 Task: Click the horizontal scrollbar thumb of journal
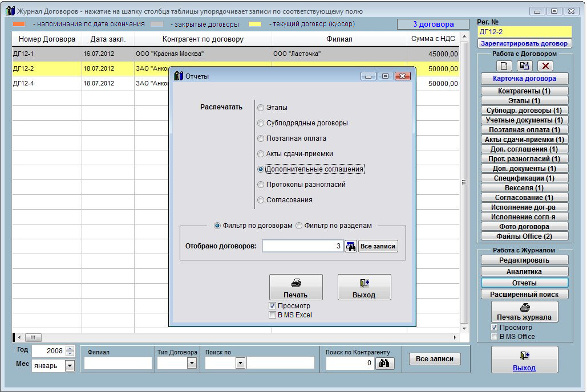click(x=33, y=337)
